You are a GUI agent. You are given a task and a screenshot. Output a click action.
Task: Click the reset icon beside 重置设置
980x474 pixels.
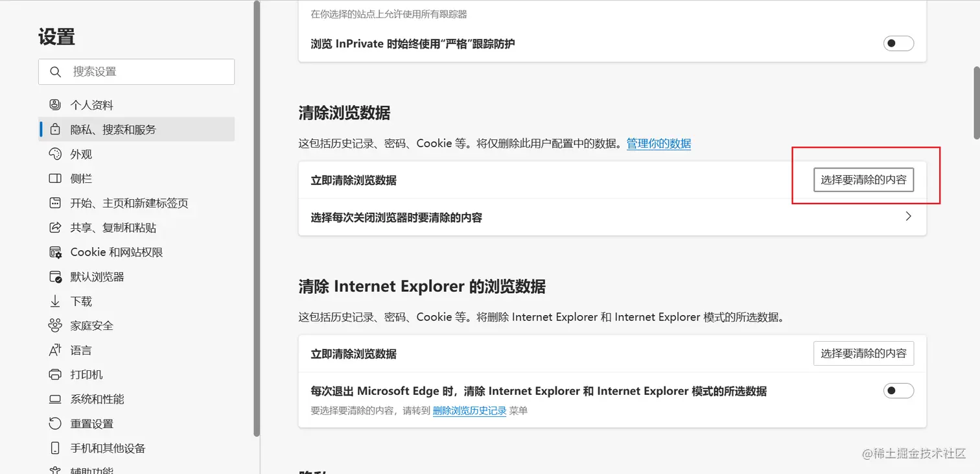[55, 424]
